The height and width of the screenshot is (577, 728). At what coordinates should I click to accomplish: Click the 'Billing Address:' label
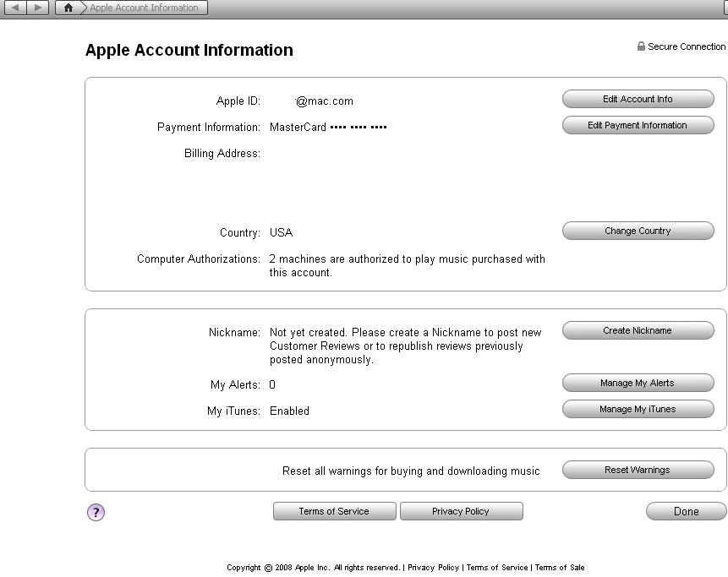pos(222,153)
